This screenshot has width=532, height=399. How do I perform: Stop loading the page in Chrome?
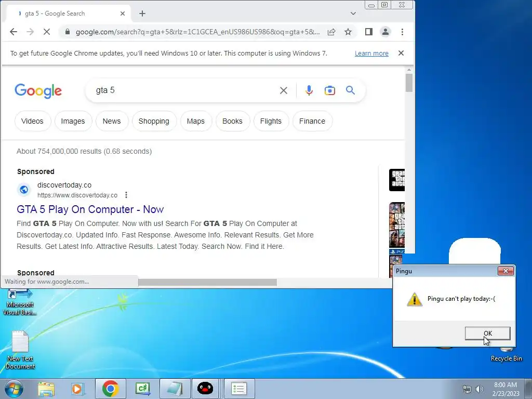pyautogui.click(x=46, y=32)
